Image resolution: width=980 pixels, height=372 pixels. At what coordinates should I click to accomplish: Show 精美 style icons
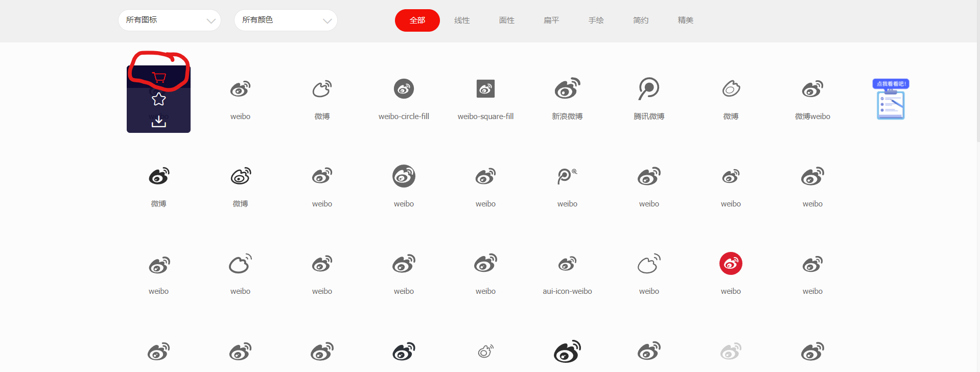click(686, 20)
